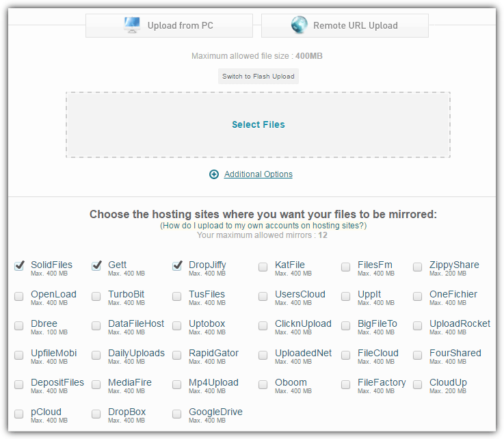Click the plus circle icon beside Additional Options
Screen dimensions: 504x439
tap(214, 174)
